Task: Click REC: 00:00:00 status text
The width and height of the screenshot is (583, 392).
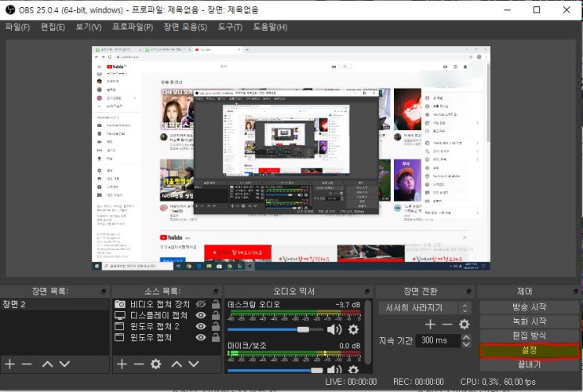Action: point(418,382)
